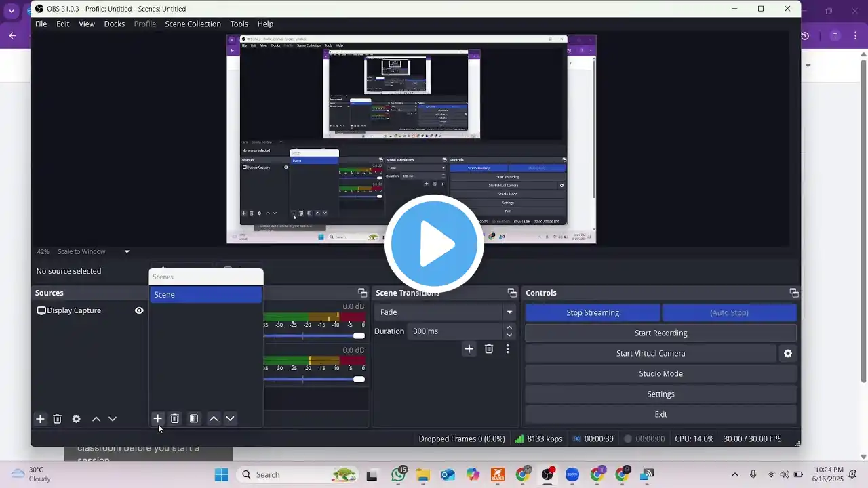Enable Studio Mode

click(x=661, y=373)
